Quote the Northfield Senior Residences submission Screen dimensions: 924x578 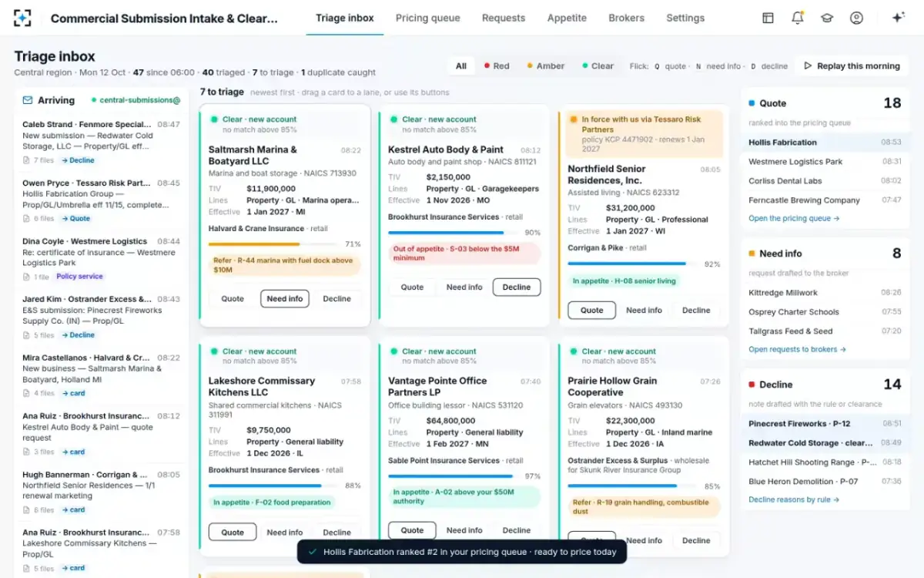(x=592, y=311)
